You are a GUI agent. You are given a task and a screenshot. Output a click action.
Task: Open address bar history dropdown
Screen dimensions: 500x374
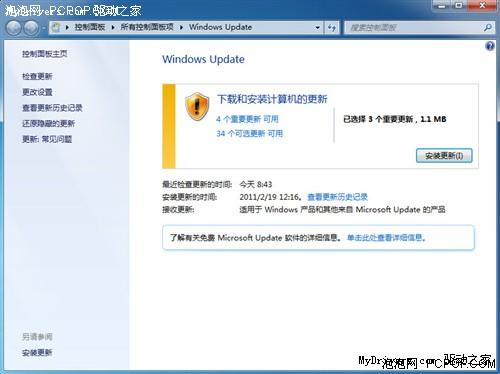pyautogui.click(x=318, y=28)
